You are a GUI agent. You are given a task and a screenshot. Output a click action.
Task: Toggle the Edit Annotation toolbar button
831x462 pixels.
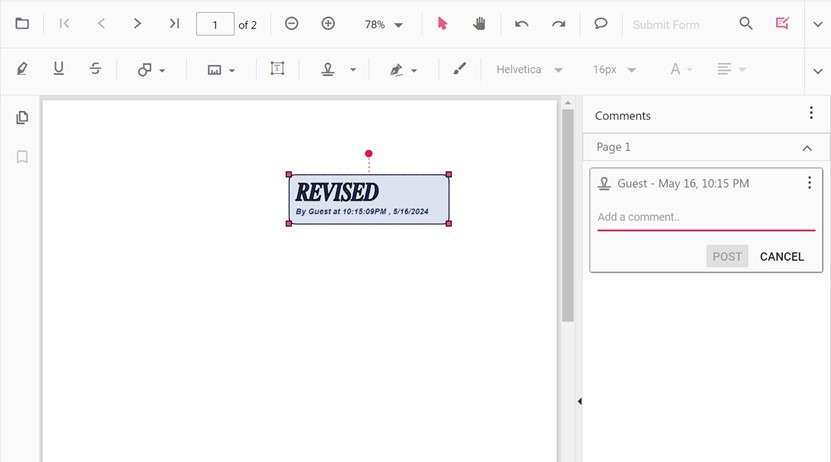click(782, 24)
